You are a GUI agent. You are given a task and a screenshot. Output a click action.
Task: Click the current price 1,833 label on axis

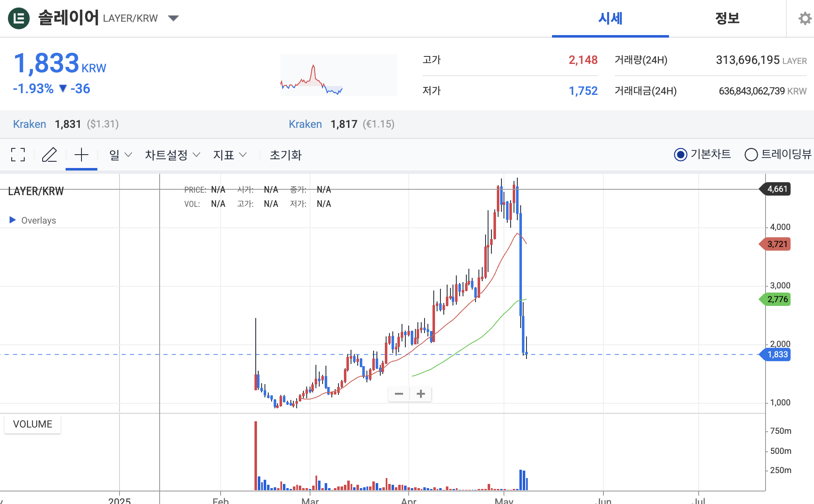pyautogui.click(x=778, y=354)
